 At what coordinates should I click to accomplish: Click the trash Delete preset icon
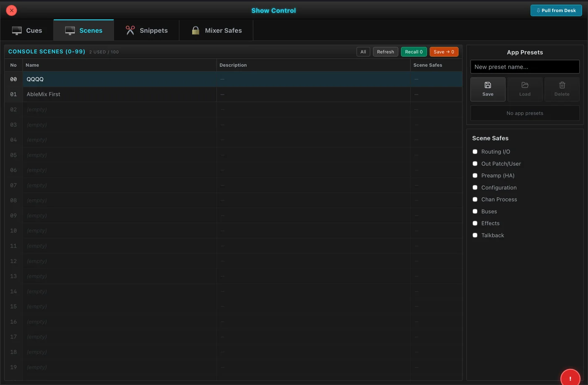562,85
